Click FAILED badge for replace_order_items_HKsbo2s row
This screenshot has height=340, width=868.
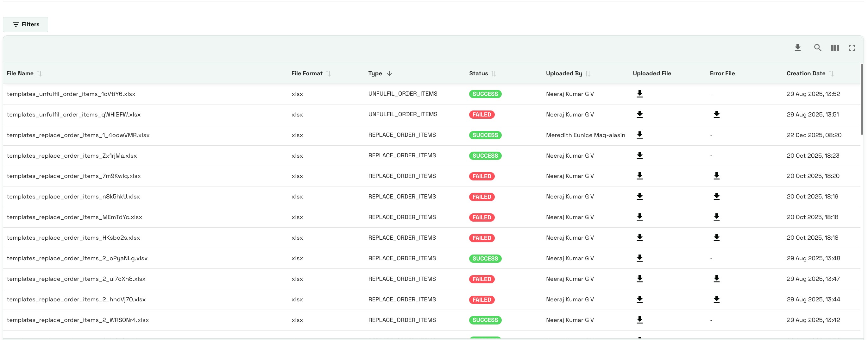tap(482, 238)
